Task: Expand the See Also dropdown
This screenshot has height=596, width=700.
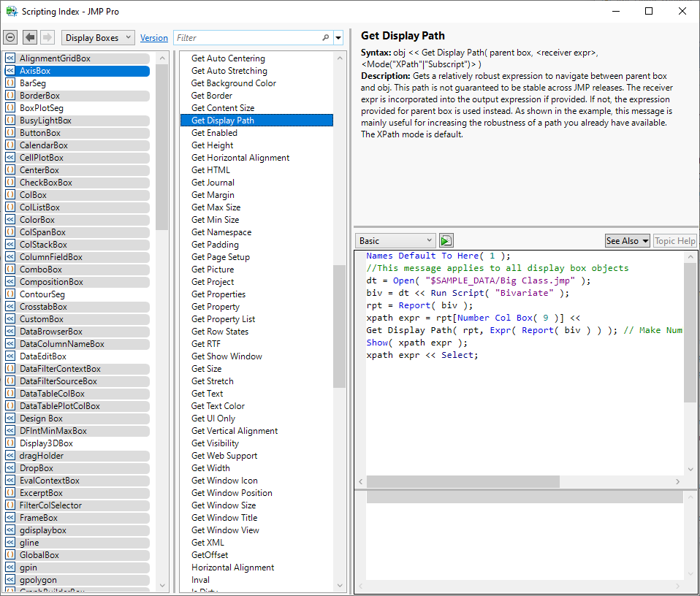Action: 627,241
